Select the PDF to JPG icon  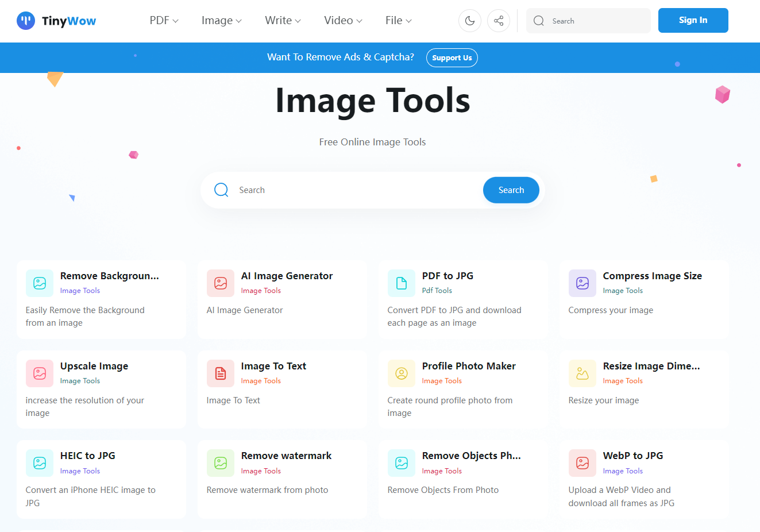402,283
